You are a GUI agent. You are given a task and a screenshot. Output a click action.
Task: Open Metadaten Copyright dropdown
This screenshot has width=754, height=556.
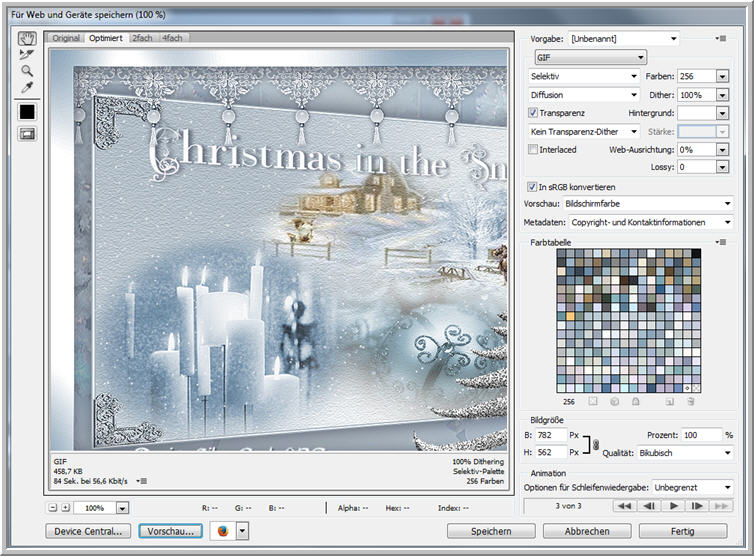651,222
